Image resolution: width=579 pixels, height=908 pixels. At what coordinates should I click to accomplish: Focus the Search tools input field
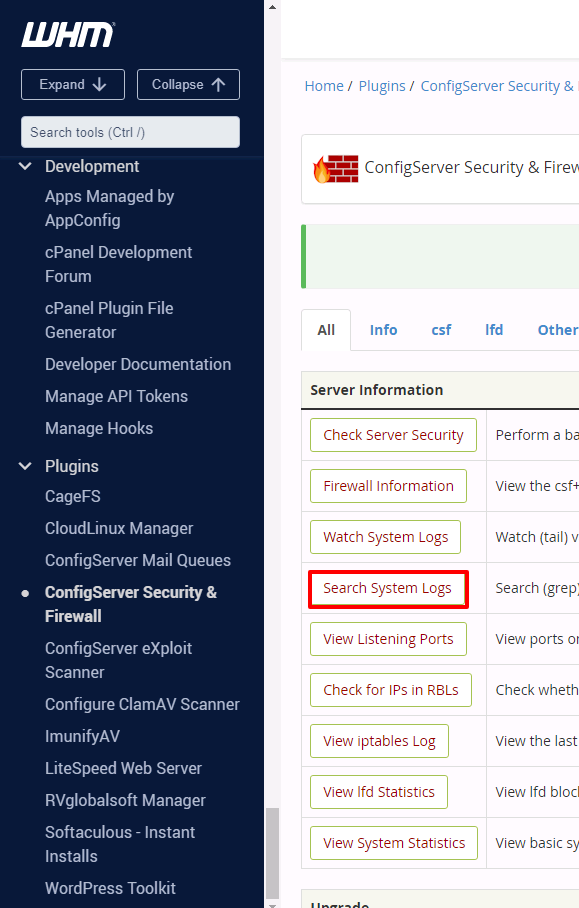tap(130, 132)
